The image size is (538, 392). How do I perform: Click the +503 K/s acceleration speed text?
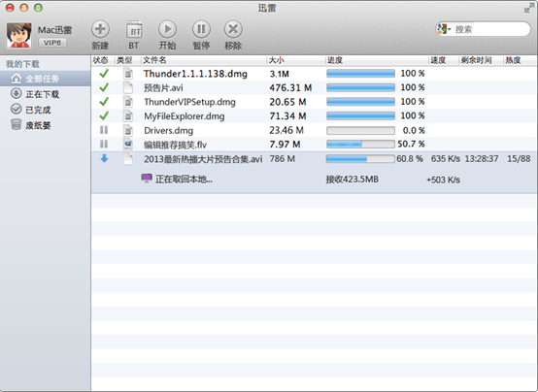443,180
